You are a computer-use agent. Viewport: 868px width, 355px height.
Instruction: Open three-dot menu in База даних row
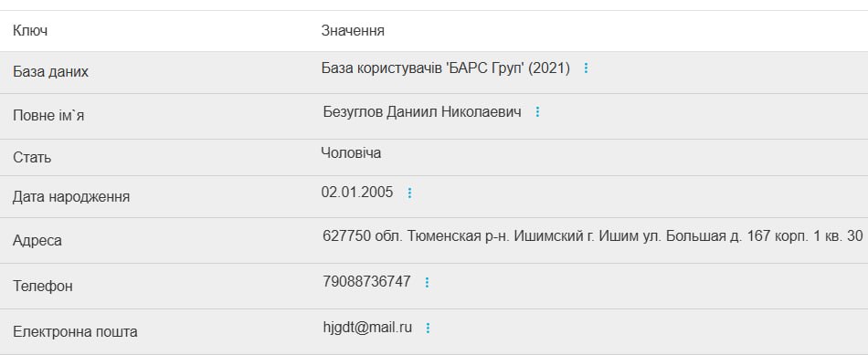pos(587,68)
